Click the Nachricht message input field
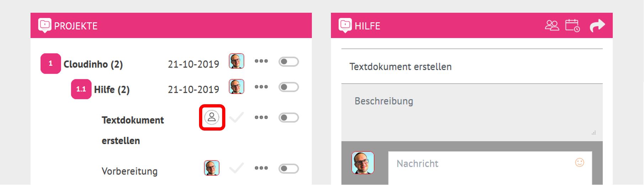The image size is (644, 185). [x=490, y=168]
